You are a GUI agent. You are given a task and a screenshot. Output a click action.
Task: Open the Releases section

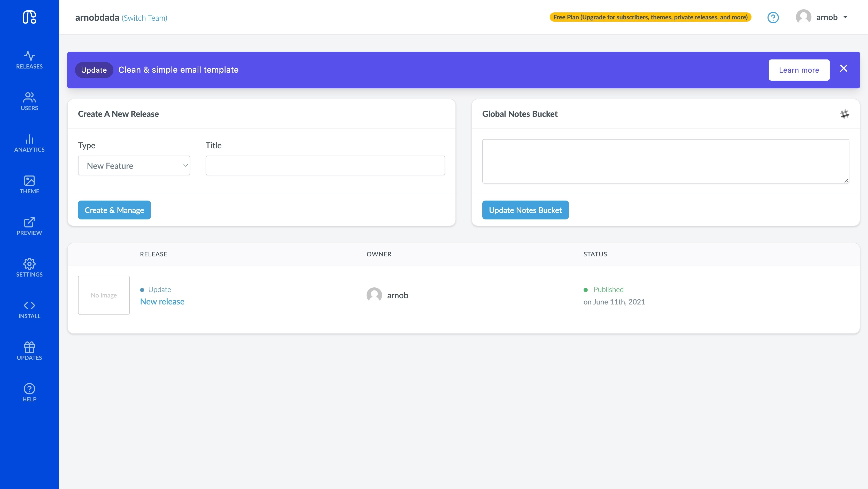(x=29, y=60)
